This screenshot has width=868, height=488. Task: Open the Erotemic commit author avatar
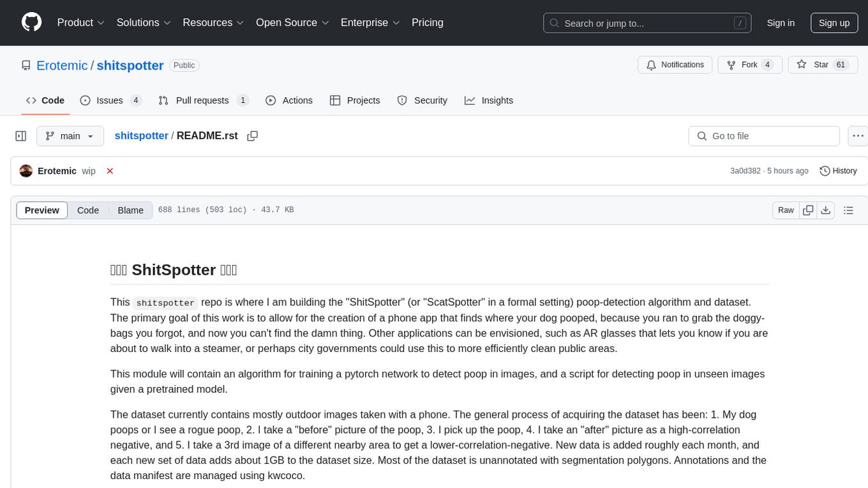26,171
